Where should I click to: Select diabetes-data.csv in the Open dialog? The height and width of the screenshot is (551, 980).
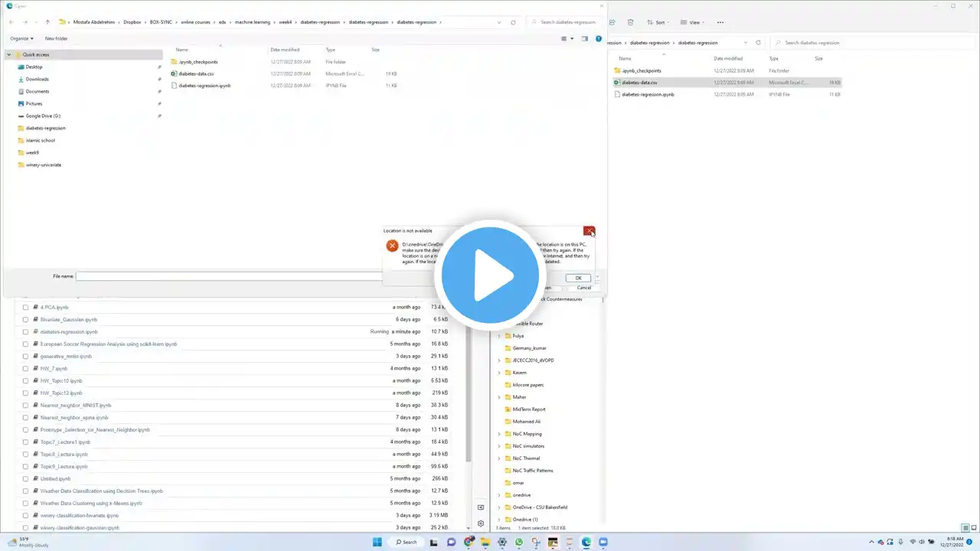click(x=196, y=73)
